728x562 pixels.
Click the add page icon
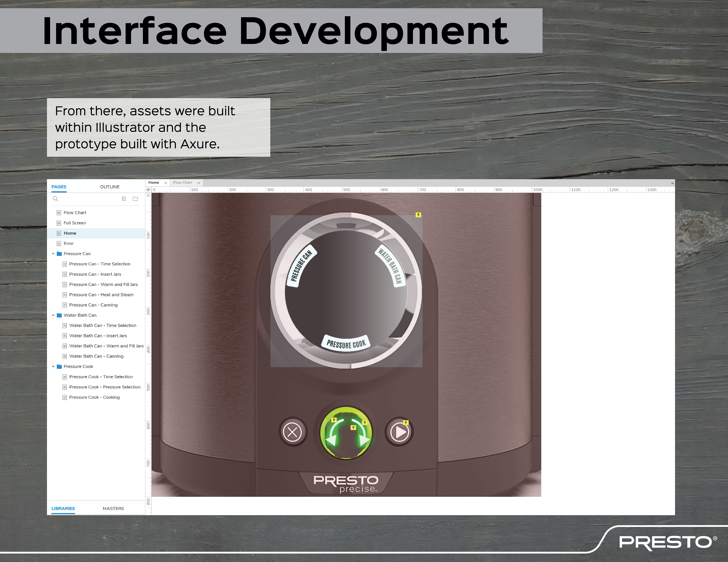point(124,199)
